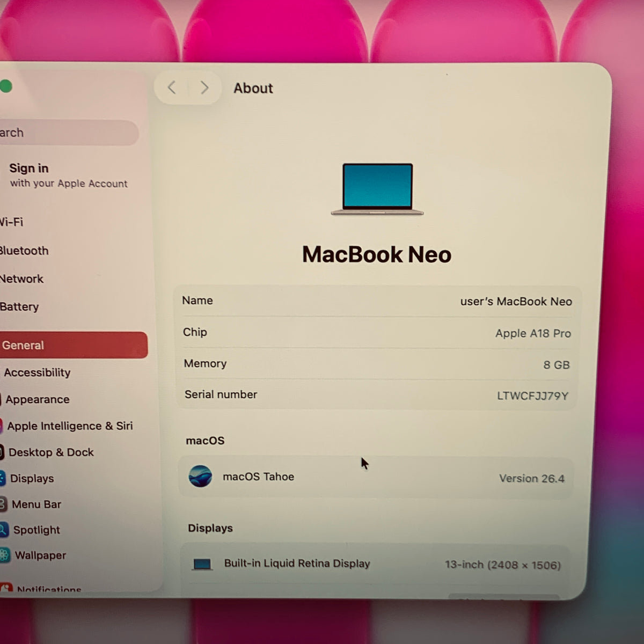Click the sidebar search field
The image size is (644, 644).
pos(69,133)
